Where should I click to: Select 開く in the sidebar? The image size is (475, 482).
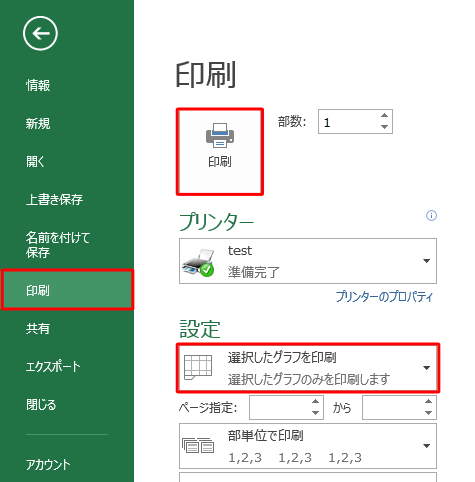tap(35, 162)
